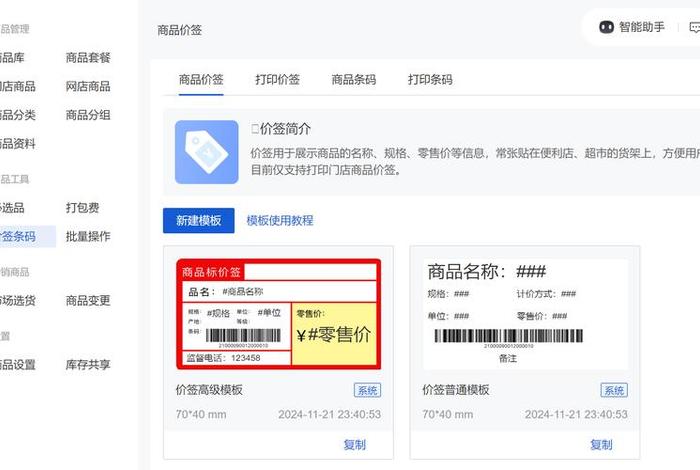
Task: Open 打包费 in the sidebar
Action: [83, 208]
